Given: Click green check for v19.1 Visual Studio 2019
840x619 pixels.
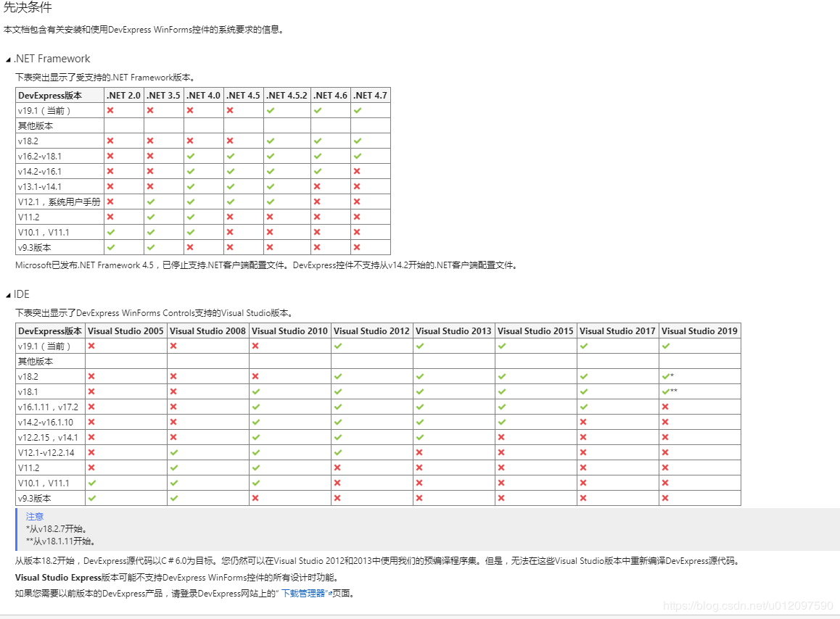Looking at the screenshot, I should coord(666,346).
